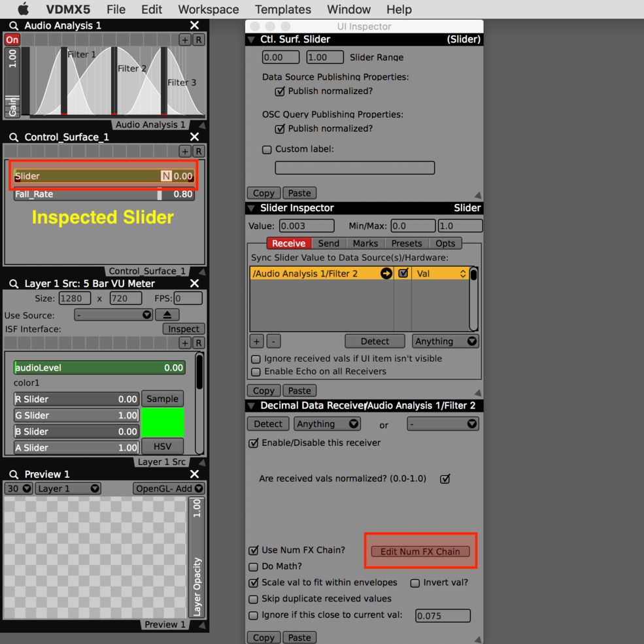Enable Echo on all Receivers checkbox
The width and height of the screenshot is (644, 644).
(256, 372)
